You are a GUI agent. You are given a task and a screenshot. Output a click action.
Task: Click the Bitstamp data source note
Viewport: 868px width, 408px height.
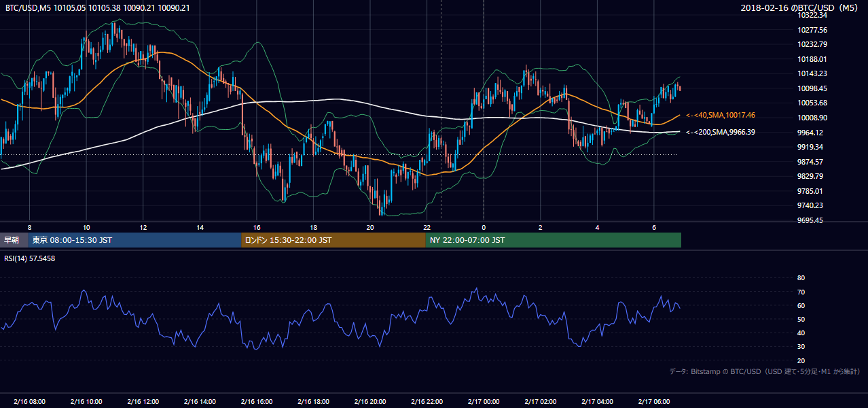click(765, 372)
